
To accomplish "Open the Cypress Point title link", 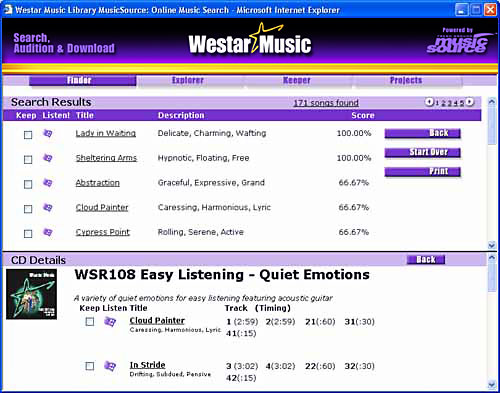I will coord(102,232).
